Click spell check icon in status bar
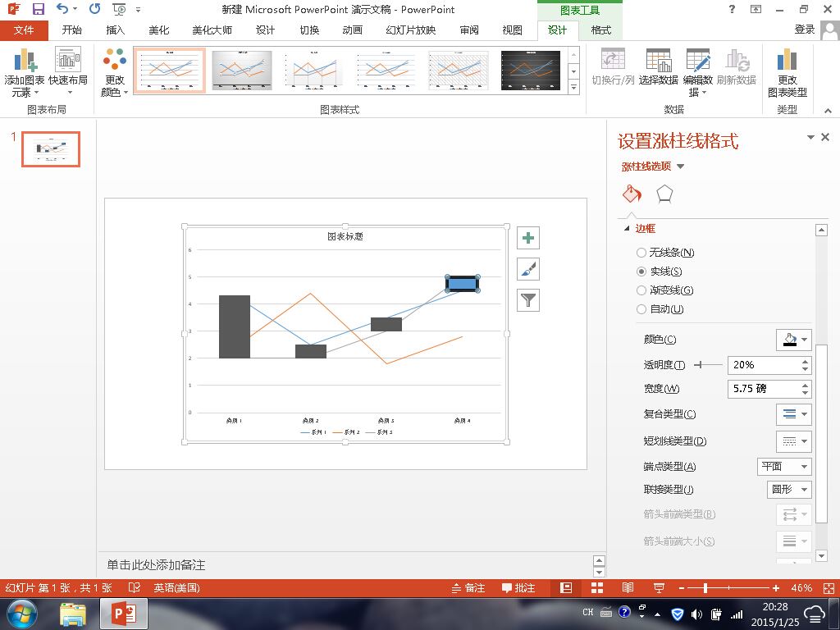Viewport: 840px width, 630px height. point(134,587)
